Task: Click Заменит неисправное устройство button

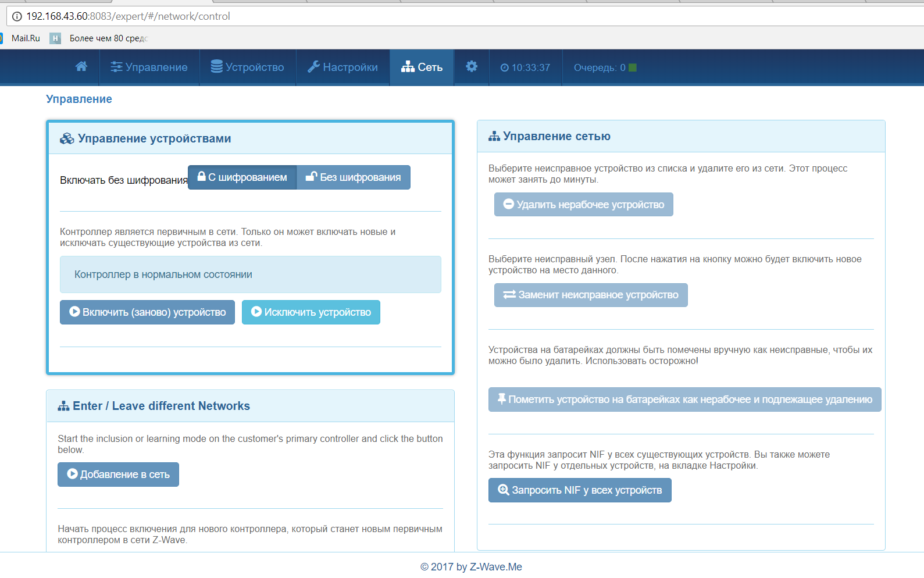Action: click(x=591, y=295)
